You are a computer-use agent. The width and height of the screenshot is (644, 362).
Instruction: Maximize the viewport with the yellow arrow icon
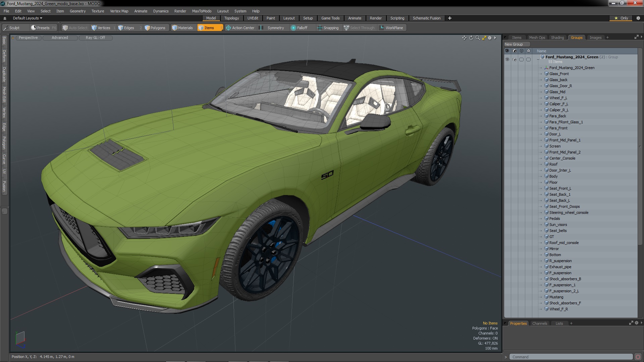point(484,38)
